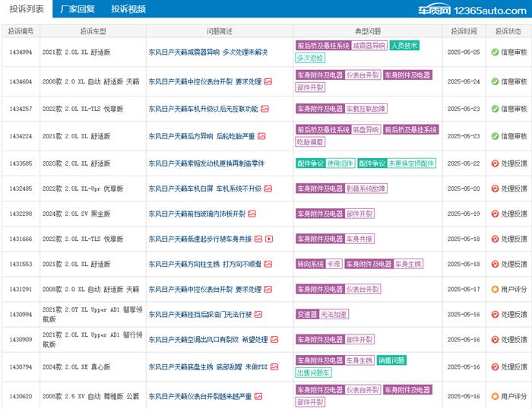Click red status icon for complaint 1432298
532x409 pixels.
click(x=495, y=214)
